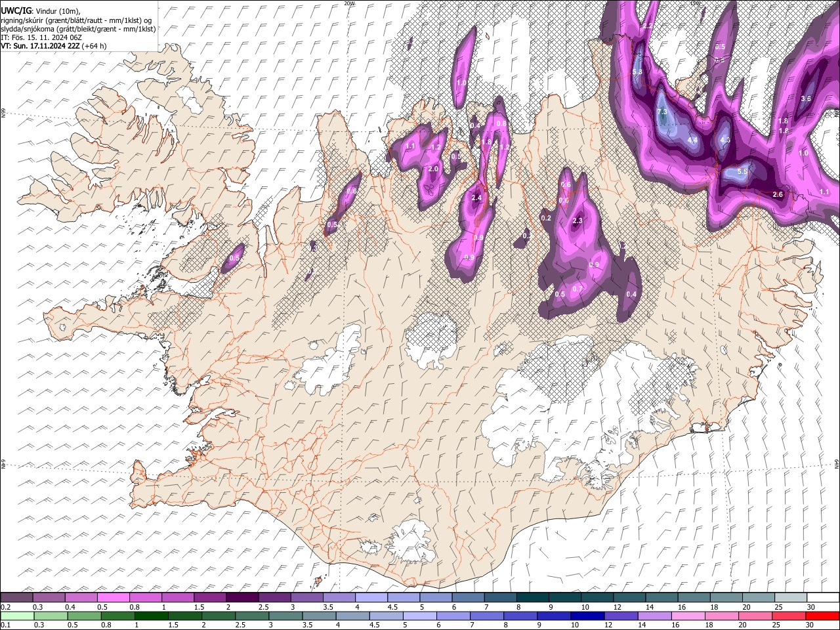Select the 0.7 value label on the map
This screenshot has width=840, height=630.
[577, 289]
